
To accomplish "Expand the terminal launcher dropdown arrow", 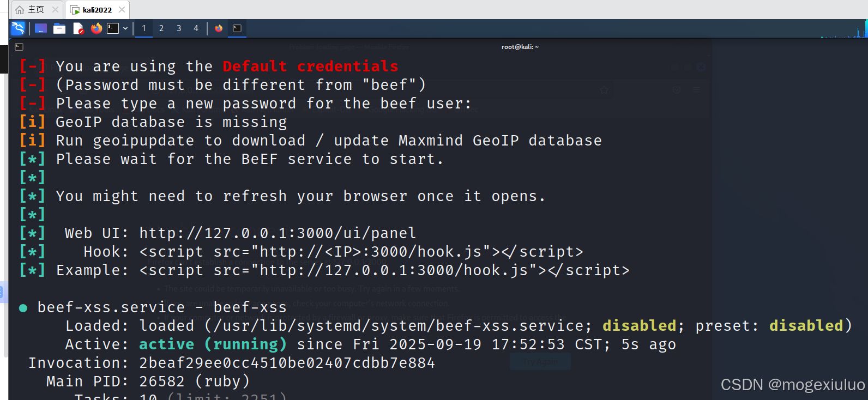I will click(125, 28).
